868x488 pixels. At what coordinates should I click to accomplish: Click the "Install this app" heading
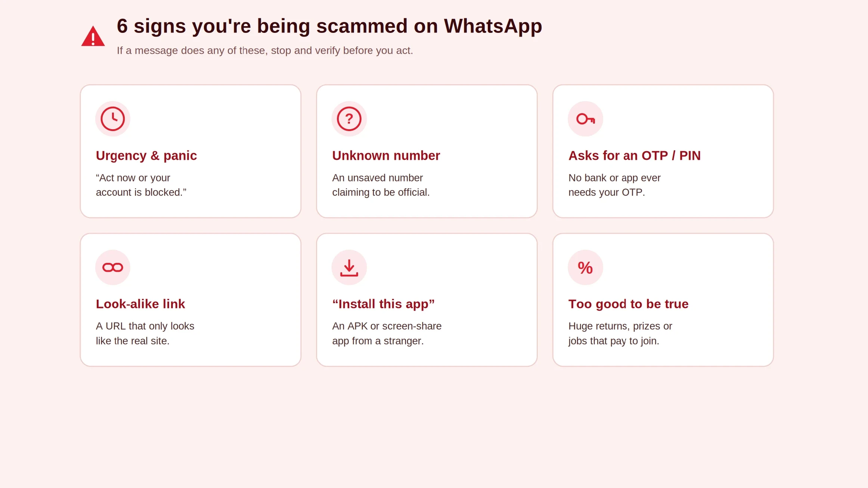point(384,304)
